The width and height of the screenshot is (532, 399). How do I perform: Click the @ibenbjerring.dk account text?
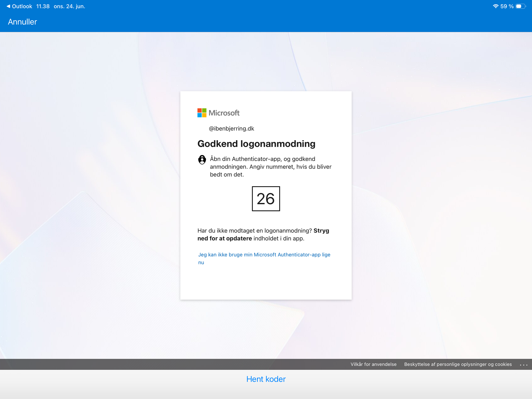click(x=231, y=129)
